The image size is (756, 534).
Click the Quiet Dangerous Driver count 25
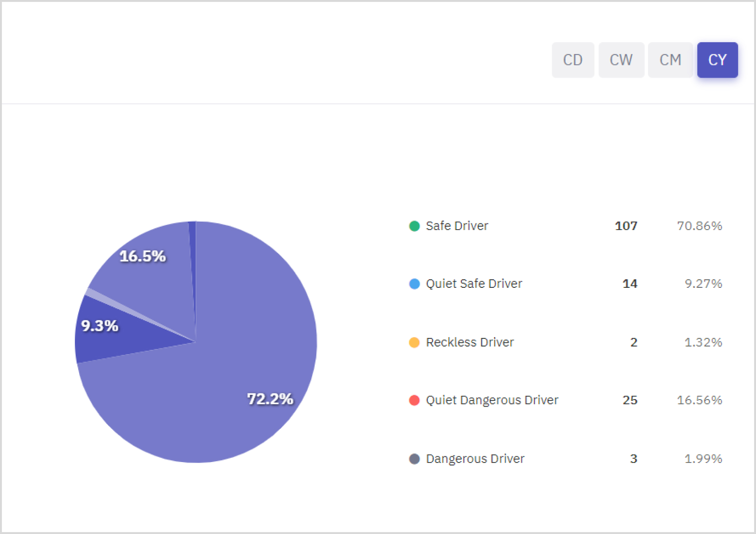click(630, 400)
